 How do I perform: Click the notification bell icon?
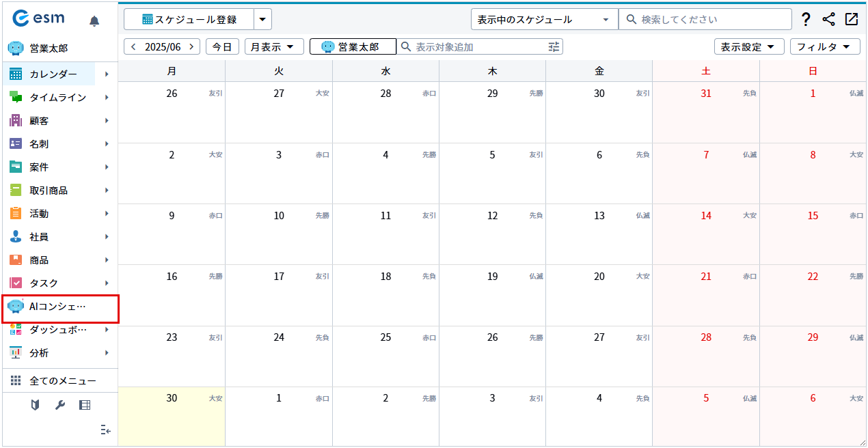click(94, 21)
